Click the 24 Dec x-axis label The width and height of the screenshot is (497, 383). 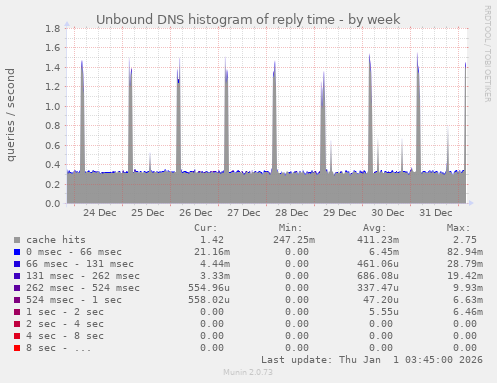point(100,213)
